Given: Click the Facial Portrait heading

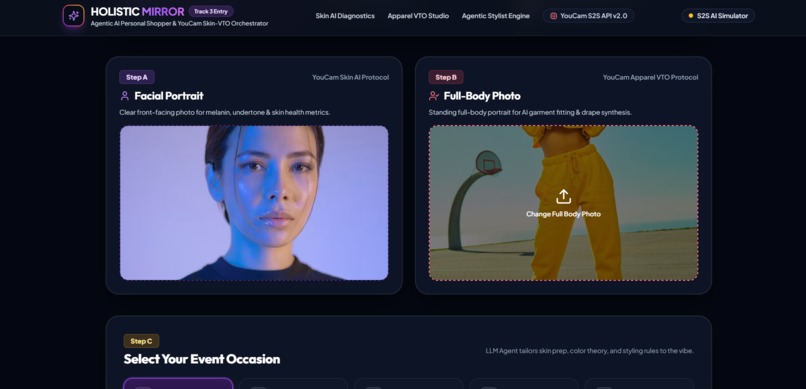Looking at the screenshot, I should pos(169,96).
